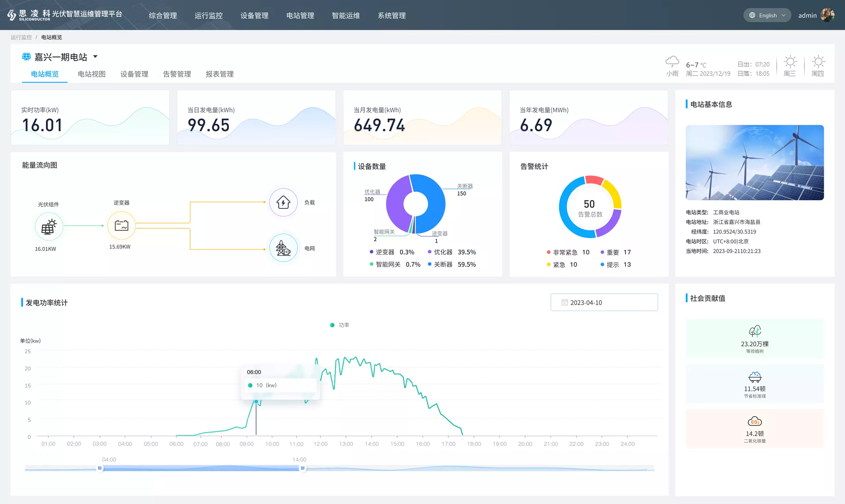Click the tree icon for 等效植树
The image size is (845, 504).
[x=755, y=331]
